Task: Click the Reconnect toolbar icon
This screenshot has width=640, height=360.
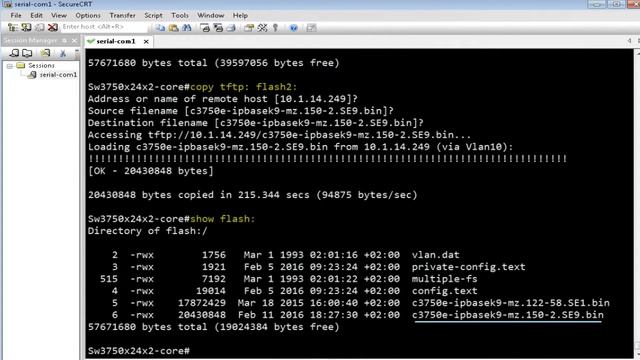Action: [39, 27]
